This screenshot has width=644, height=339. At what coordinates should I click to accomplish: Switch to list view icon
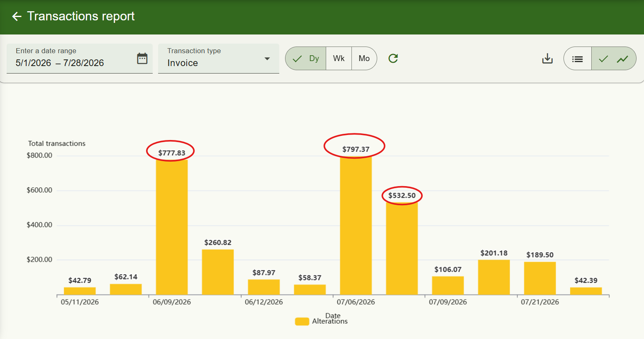point(577,59)
